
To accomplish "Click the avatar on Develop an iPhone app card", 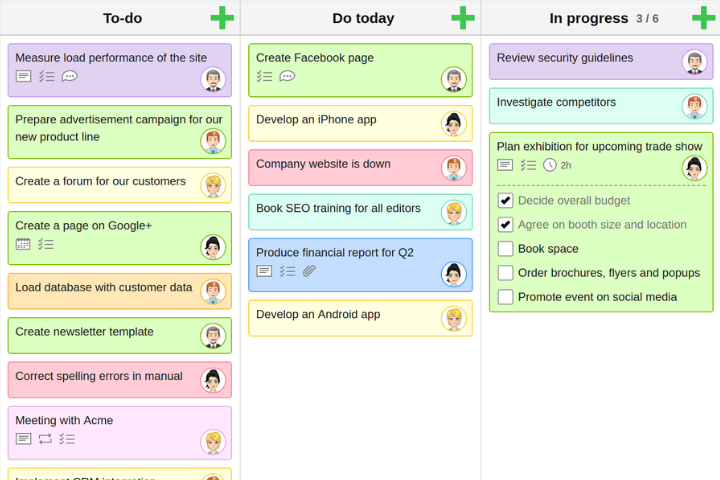I will [x=454, y=124].
